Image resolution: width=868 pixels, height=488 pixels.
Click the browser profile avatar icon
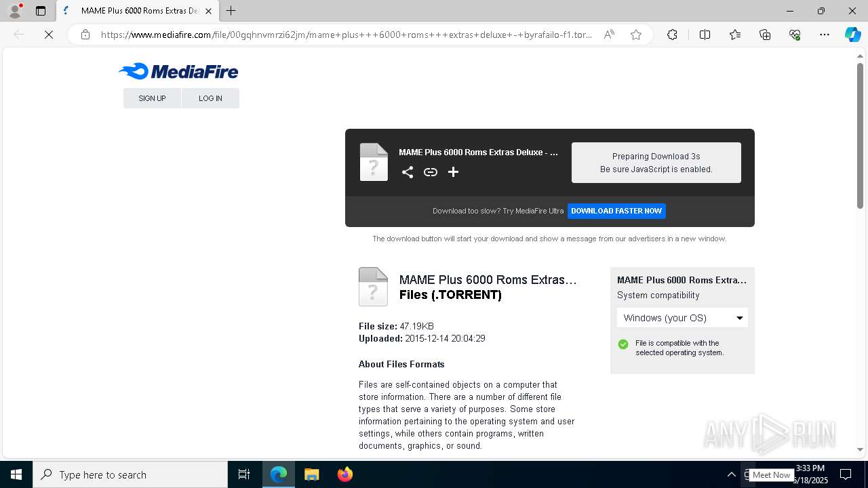(x=15, y=11)
